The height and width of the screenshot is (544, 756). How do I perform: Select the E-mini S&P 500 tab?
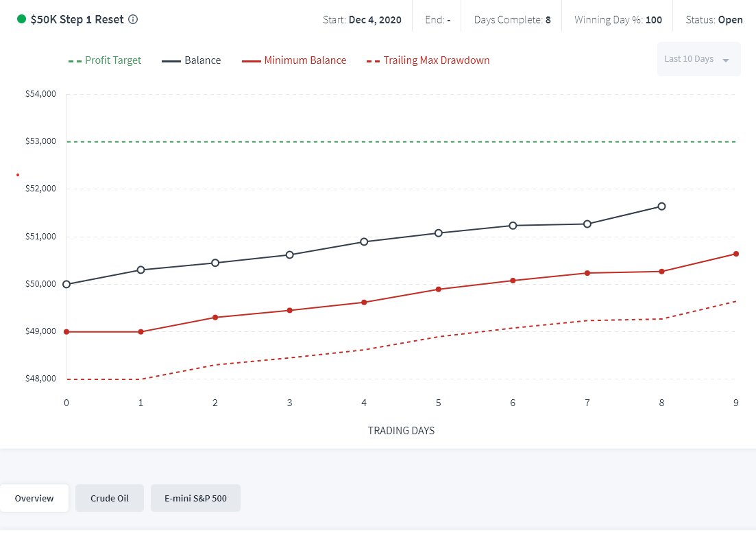point(195,498)
